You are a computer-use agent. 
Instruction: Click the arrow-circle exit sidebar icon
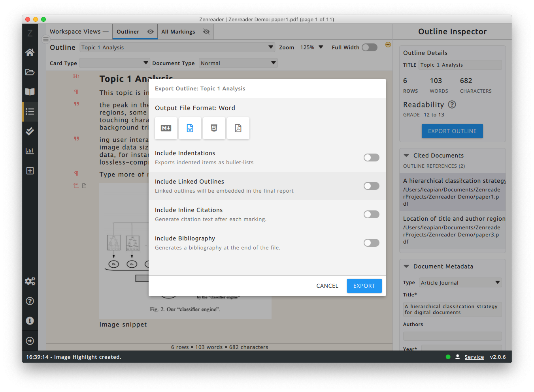(30, 341)
